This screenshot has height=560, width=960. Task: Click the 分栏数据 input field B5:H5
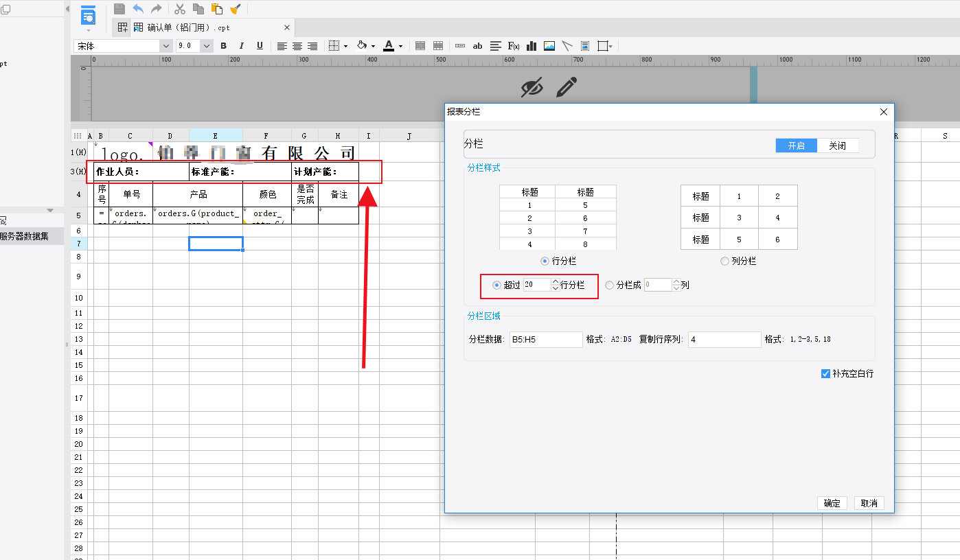coord(546,339)
